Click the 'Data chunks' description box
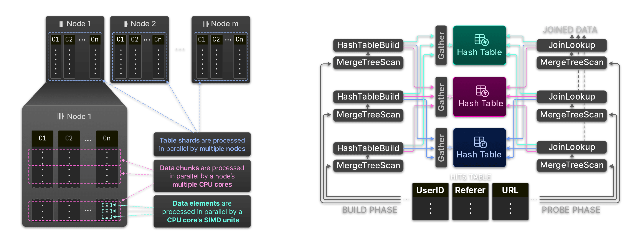 tap(202, 176)
